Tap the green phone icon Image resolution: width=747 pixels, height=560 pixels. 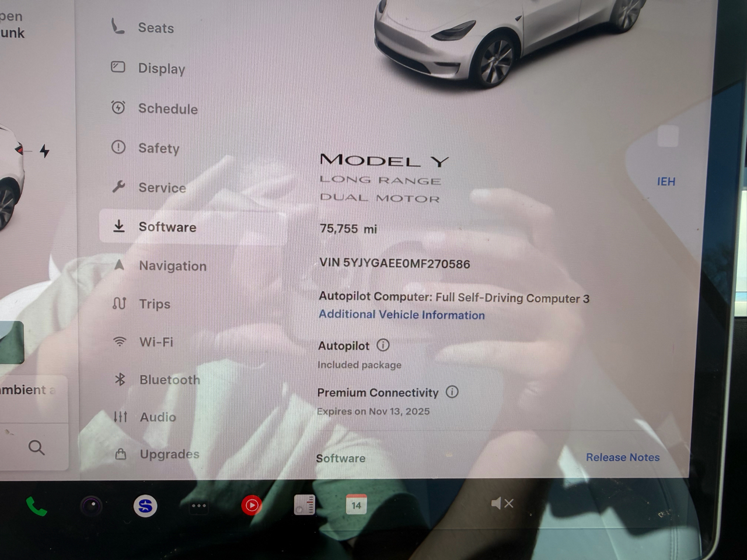point(36,506)
